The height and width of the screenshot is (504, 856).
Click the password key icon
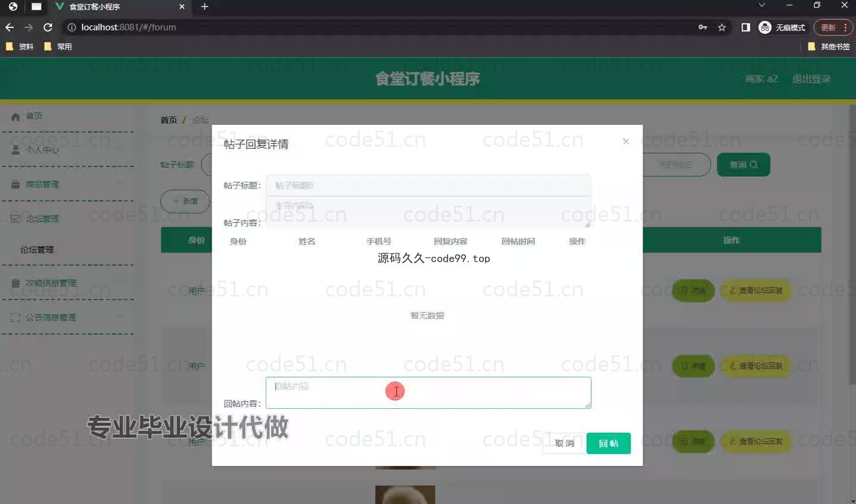[703, 27]
